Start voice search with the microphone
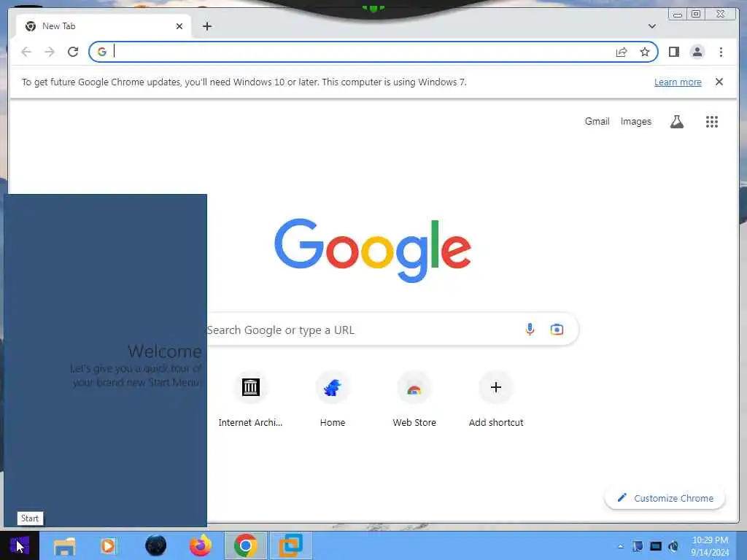 pos(530,329)
